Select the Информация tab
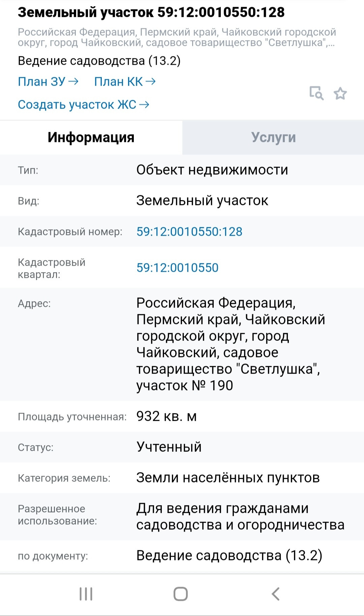 point(91,138)
